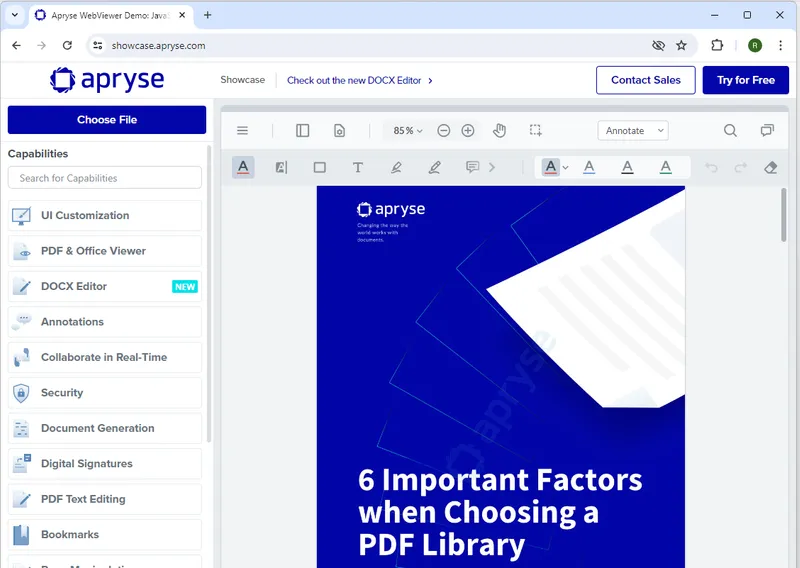This screenshot has height=568, width=800.
Task: Open the hamburger menu in the viewer toolbar
Action: (x=242, y=131)
